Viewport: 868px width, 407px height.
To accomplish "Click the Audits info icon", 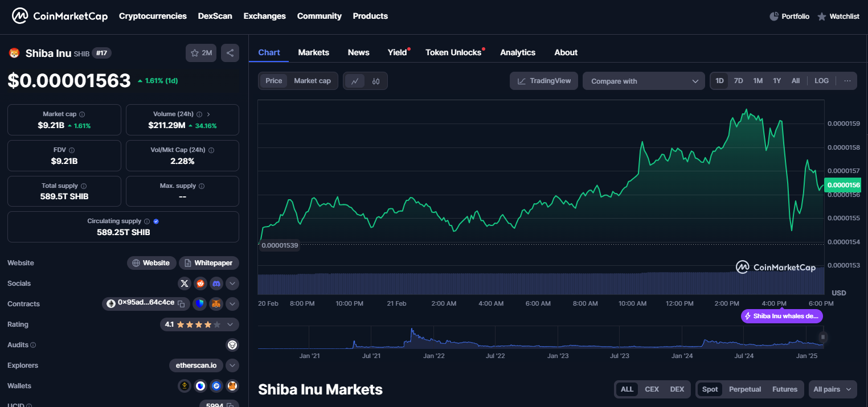I will (33, 345).
